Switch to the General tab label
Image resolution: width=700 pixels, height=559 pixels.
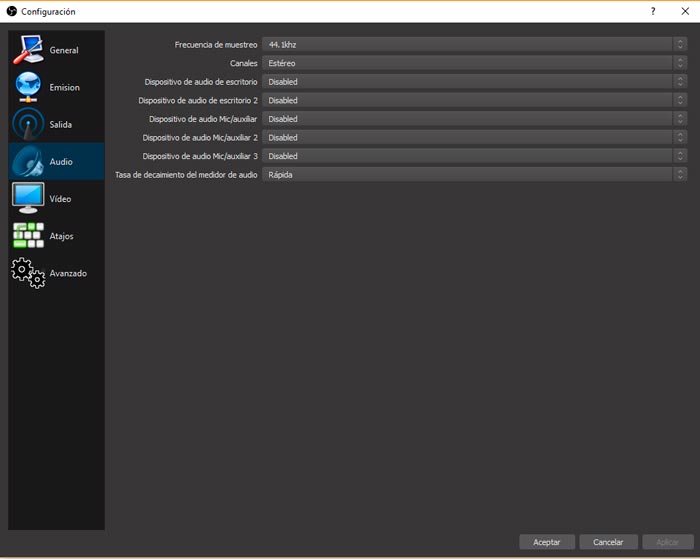point(64,50)
